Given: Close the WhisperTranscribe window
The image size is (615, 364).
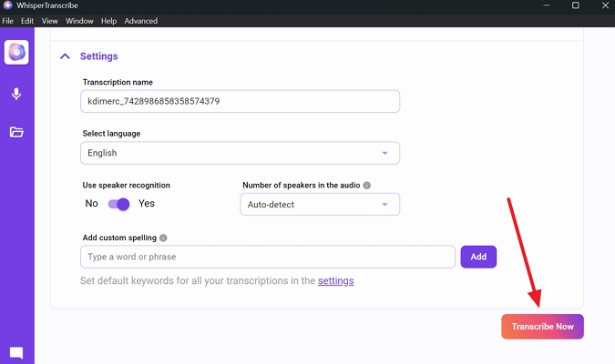Looking at the screenshot, I should pos(605,5).
